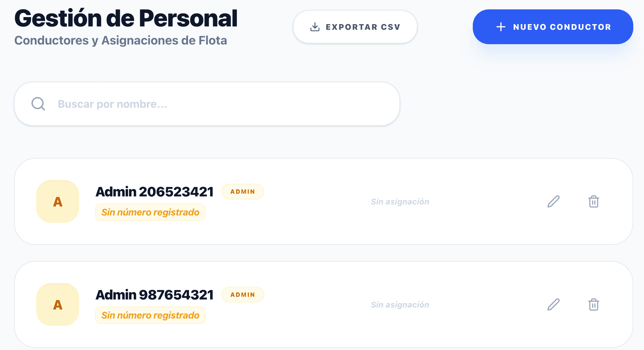Select the Sin número registrado badge for Admin 987654321
The width and height of the screenshot is (644, 350).
[150, 315]
